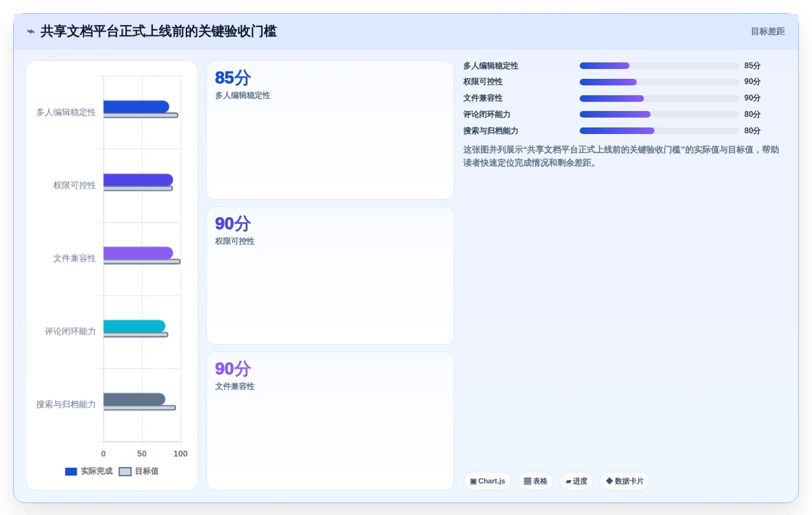
Task: Click indigo actual bar for 权限可控性
Action: click(138, 180)
